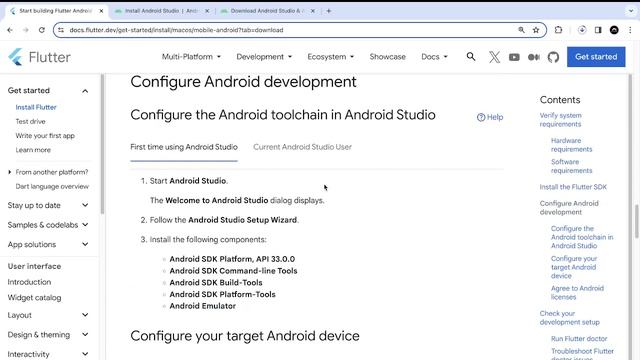640x360 pixels.
Task: Open the Introduction sidebar link
Action: tap(29, 282)
